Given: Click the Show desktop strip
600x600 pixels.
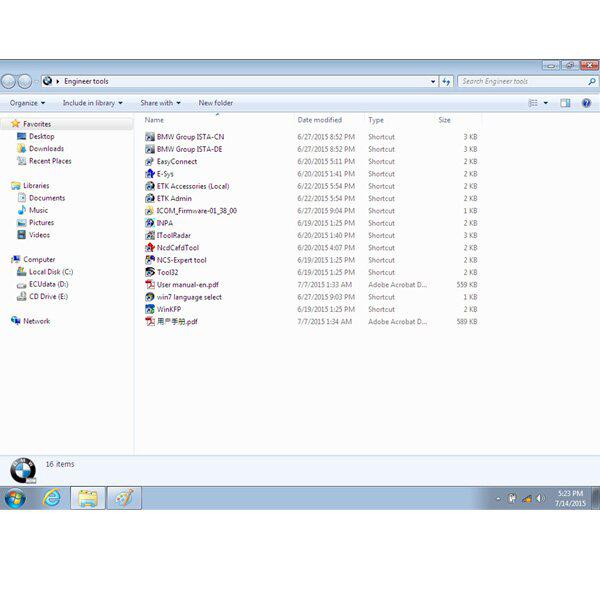Looking at the screenshot, I should pos(597,498).
